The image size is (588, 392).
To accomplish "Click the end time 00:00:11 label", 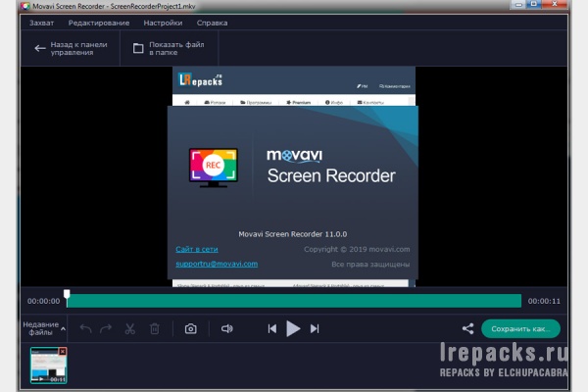I will click(544, 301).
